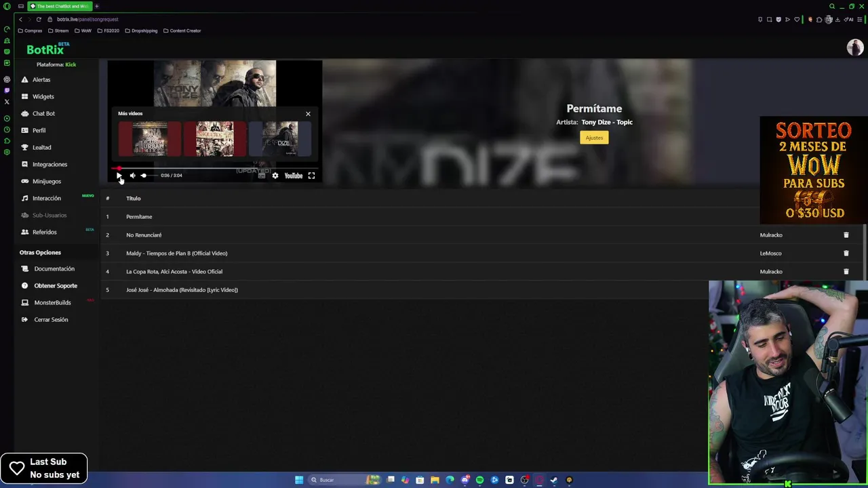
Task: Open MonsterBuilds link
Action: point(52,302)
